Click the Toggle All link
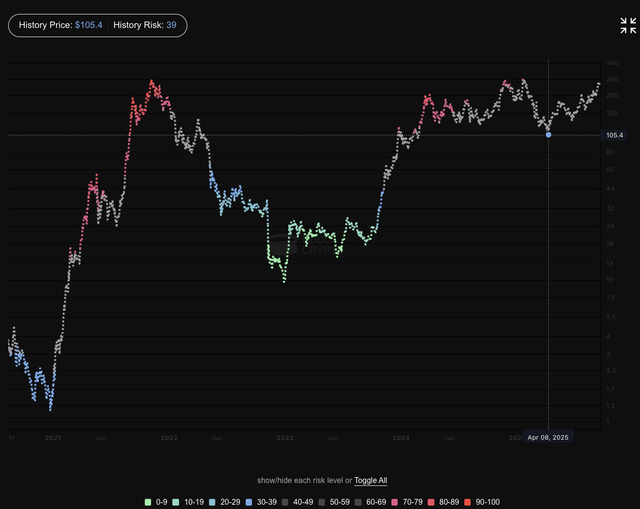 click(370, 480)
